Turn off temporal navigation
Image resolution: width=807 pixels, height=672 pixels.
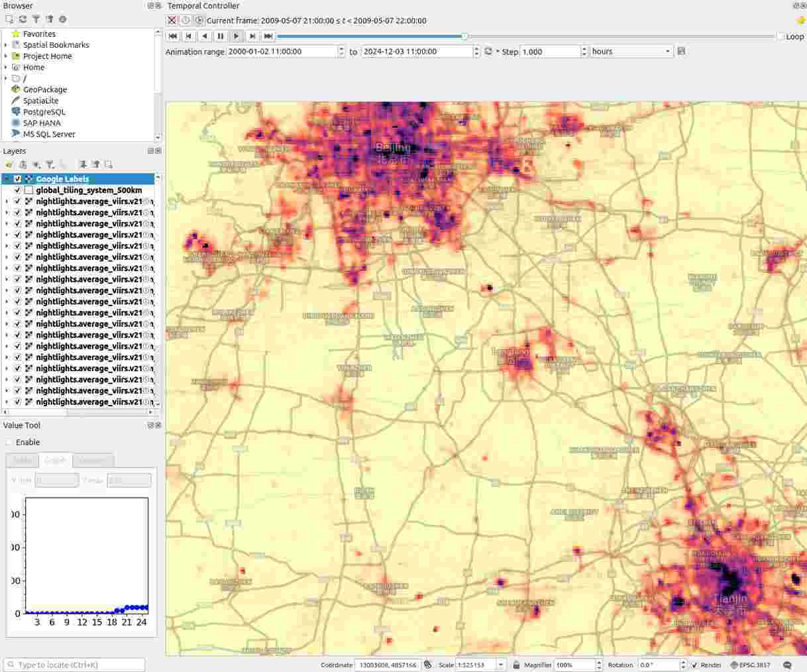point(172,21)
